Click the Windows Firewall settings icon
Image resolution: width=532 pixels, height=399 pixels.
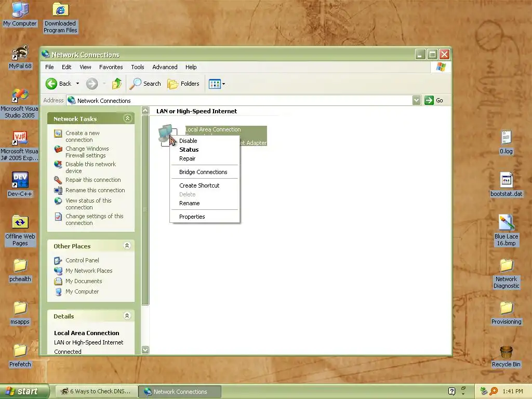coord(58,149)
